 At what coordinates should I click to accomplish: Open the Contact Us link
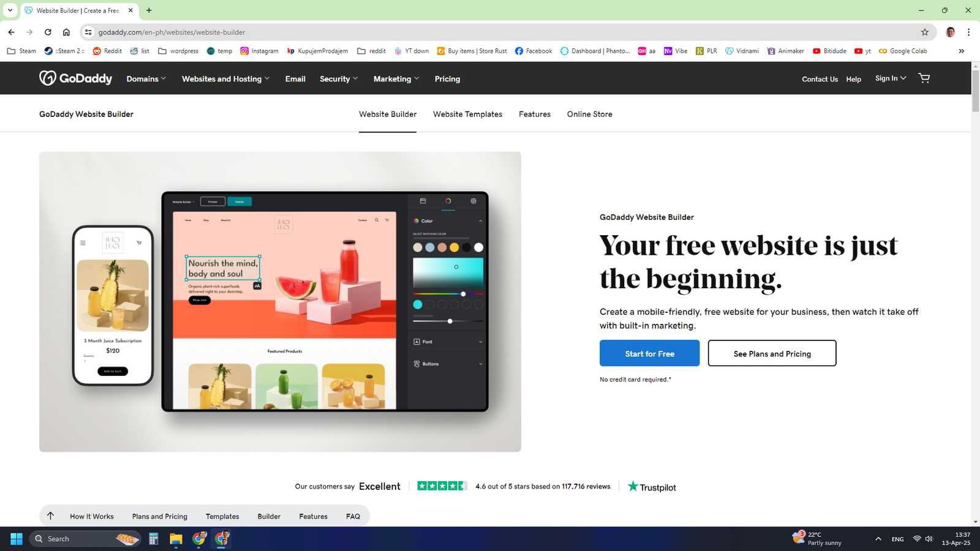820,79
